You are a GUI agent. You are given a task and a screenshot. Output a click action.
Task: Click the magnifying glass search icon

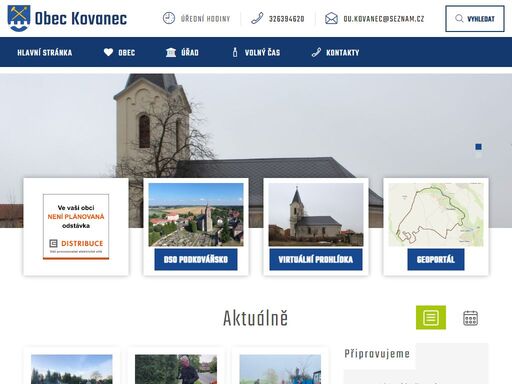[459, 18]
